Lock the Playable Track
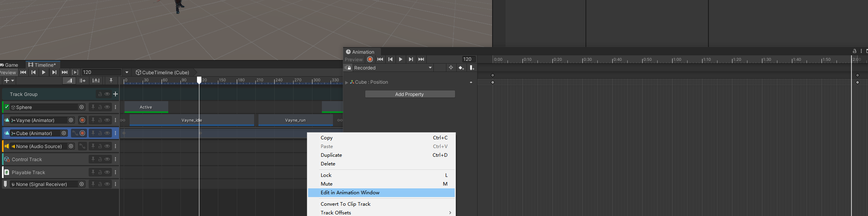This screenshot has width=868, height=216. pos(100,172)
